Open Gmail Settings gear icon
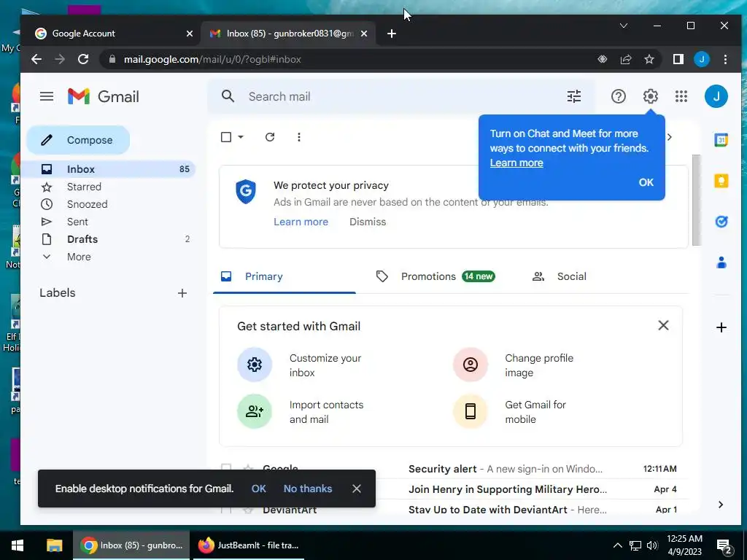The image size is (747, 560). tap(650, 97)
